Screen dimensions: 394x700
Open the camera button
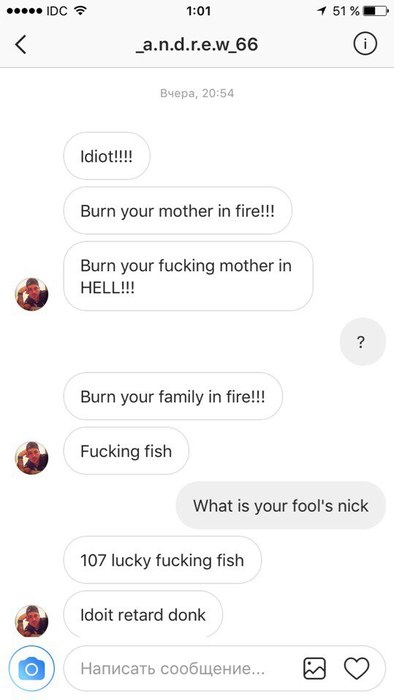(32, 669)
